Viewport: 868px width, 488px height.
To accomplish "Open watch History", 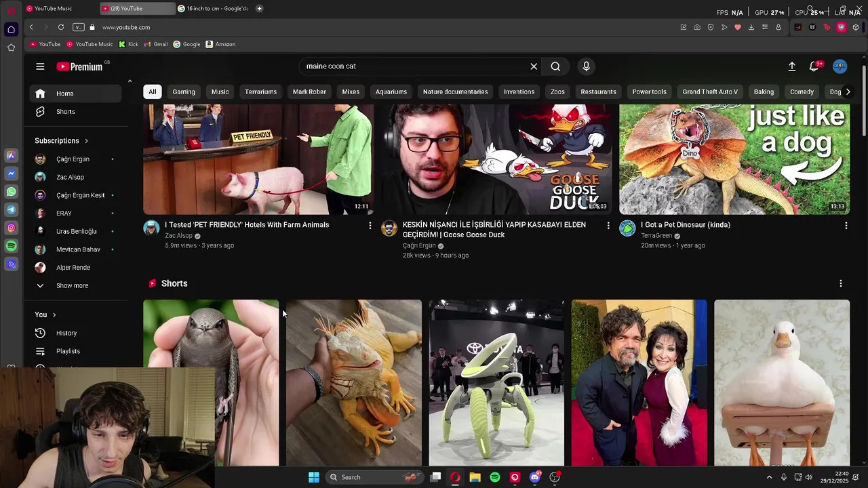I will (76, 333).
